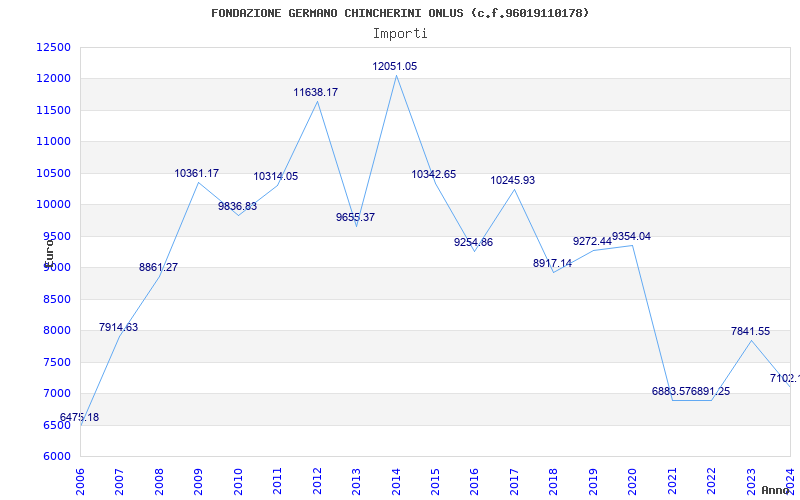This screenshot has width=800, height=500.
Task: Select the 2013 year axis label
Action: [357, 481]
